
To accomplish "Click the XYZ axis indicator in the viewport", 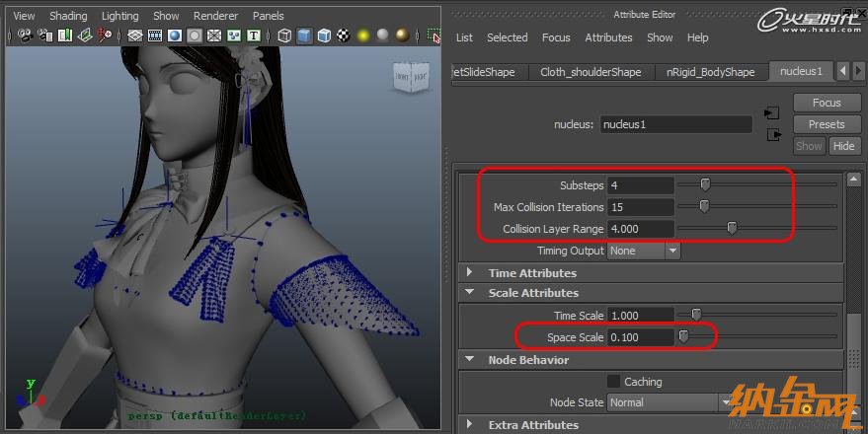I will 30,394.
